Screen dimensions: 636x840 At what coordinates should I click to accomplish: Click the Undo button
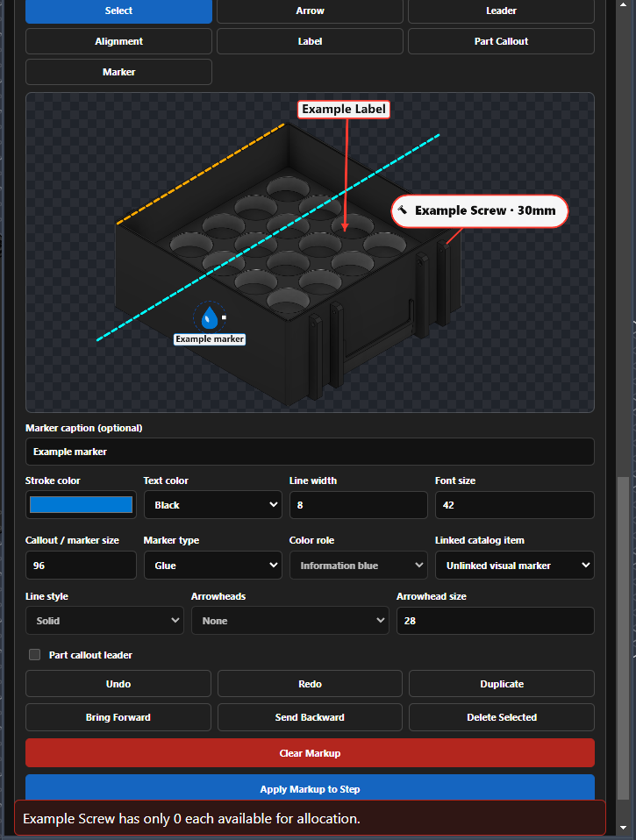(118, 684)
